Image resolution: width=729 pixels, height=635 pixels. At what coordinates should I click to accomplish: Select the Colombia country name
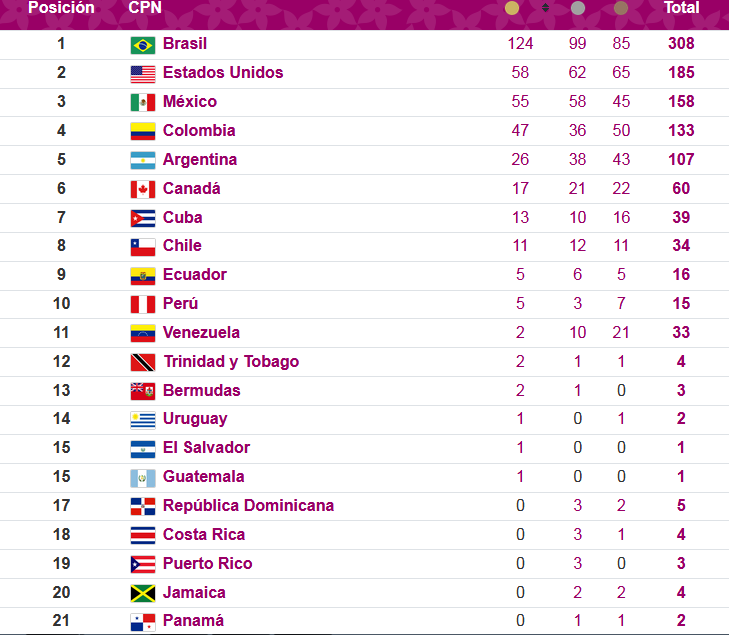pos(199,130)
